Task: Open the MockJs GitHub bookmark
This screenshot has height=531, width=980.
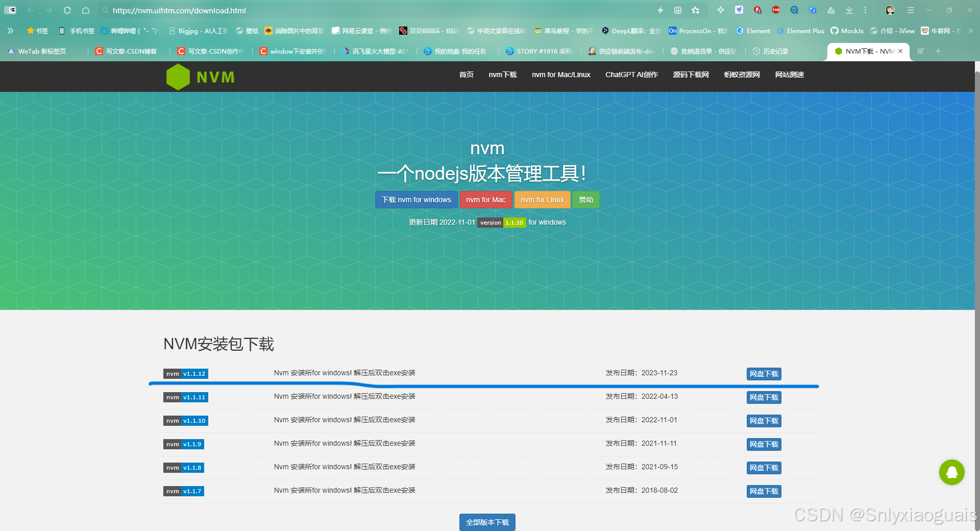Action: click(847, 31)
